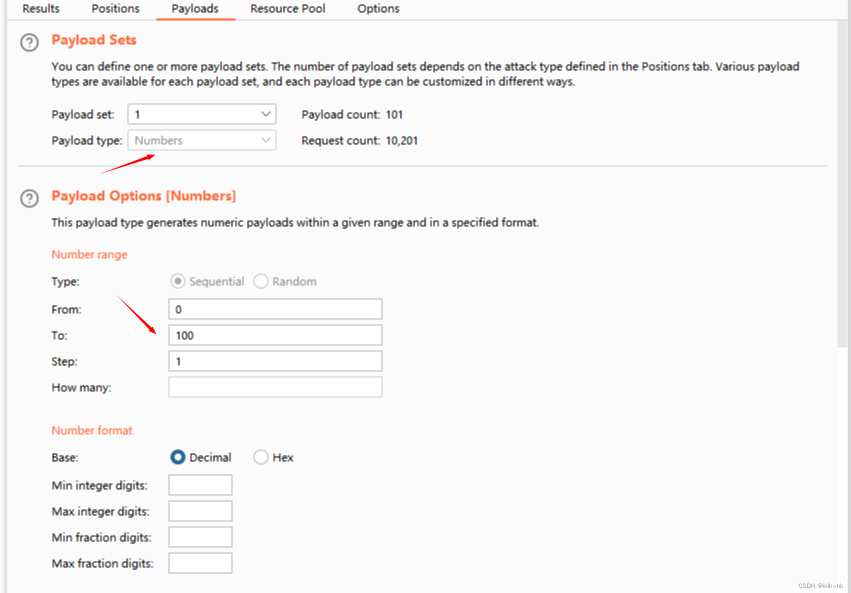This screenshot has height=593, width=851.
Task: Choose Hex as the number base
Action: [x=261, y=457]
